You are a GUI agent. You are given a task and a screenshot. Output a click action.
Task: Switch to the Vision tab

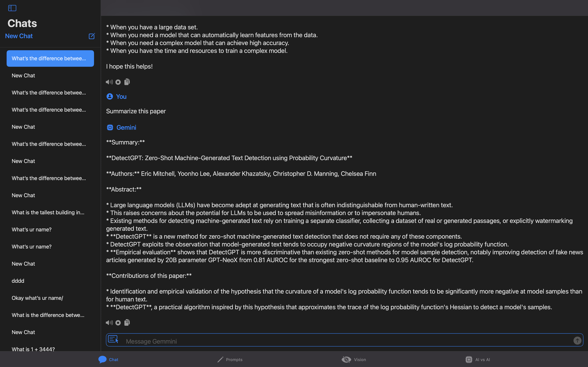pos(354,359)
